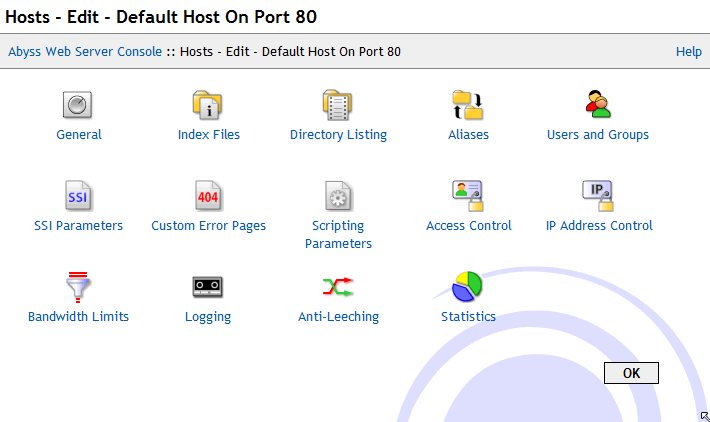Open the Users and Groups people icon
This screenshot has width=710, height=422.
point(598,104)
